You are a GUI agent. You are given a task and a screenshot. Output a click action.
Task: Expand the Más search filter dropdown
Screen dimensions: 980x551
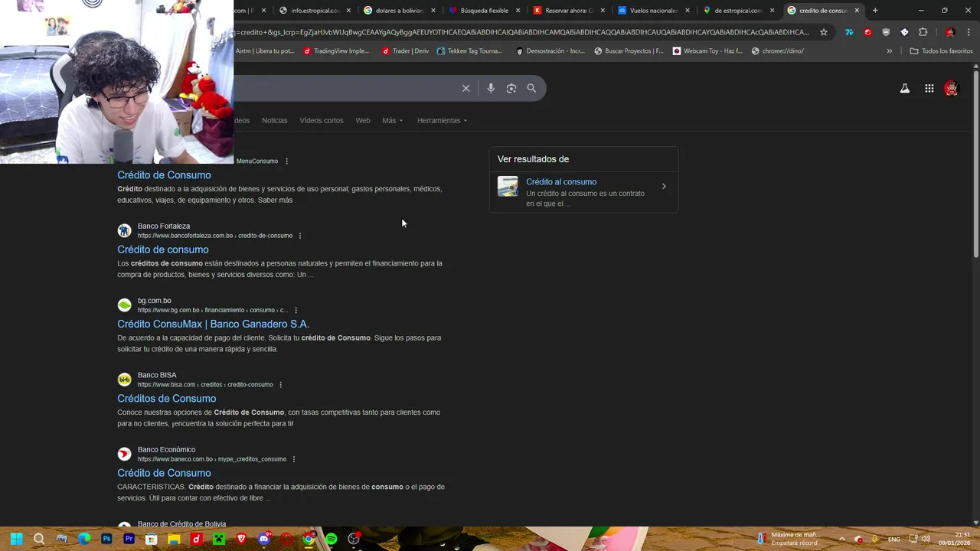392,120
